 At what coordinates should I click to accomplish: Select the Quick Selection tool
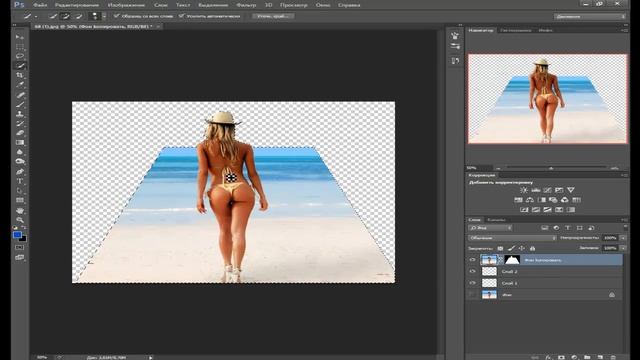(x=20, y=66)
